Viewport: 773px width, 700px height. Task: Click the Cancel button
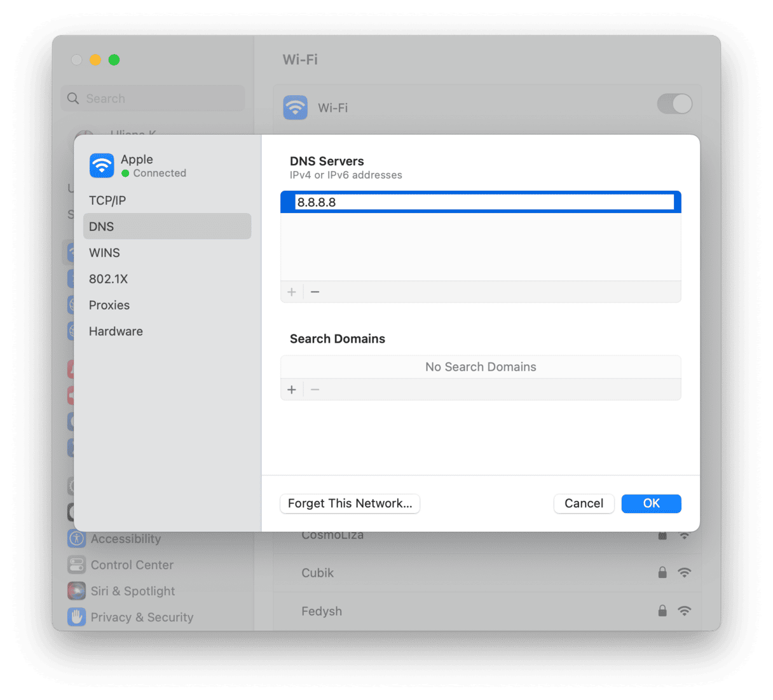click(x=584, y=504)
